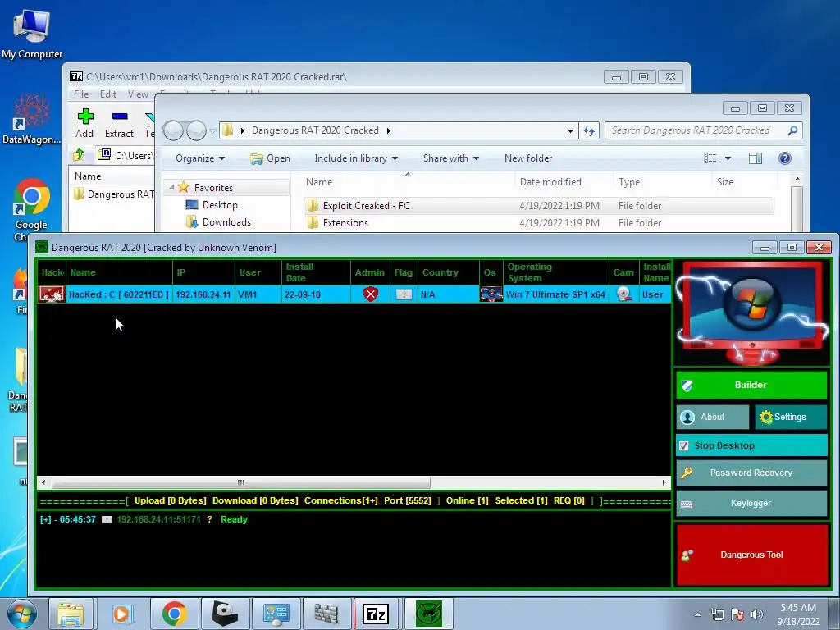
Task: Toggle the Stop Desktop checkbox
Action: [x=683, y=445]
